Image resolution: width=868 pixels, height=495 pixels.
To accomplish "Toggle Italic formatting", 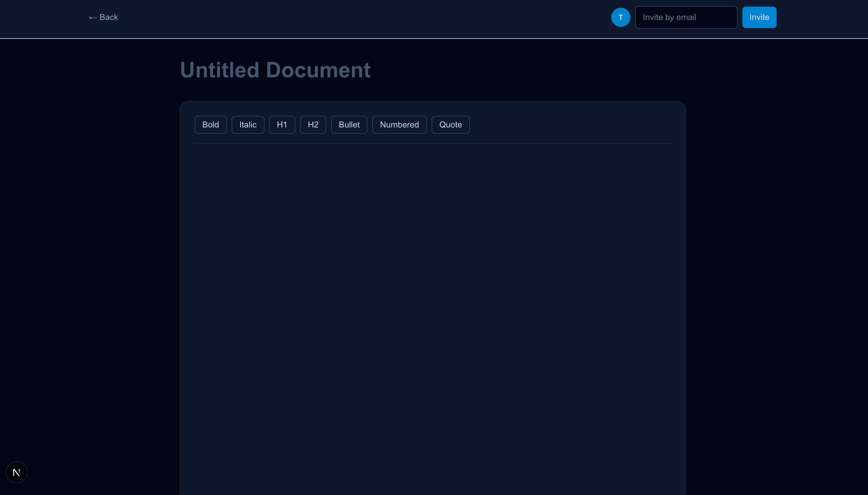I will (x=248, y=125).
